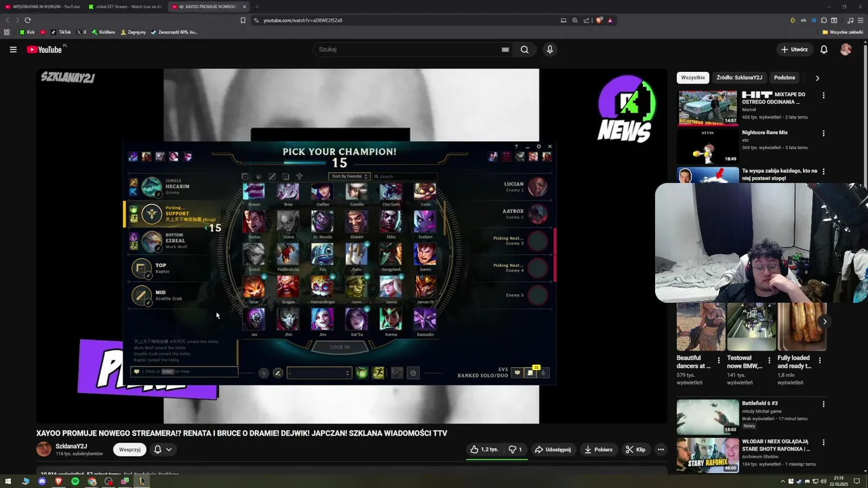Open the Kick bookmark
This screenshot has width=868, height=488.
(27, 32)
